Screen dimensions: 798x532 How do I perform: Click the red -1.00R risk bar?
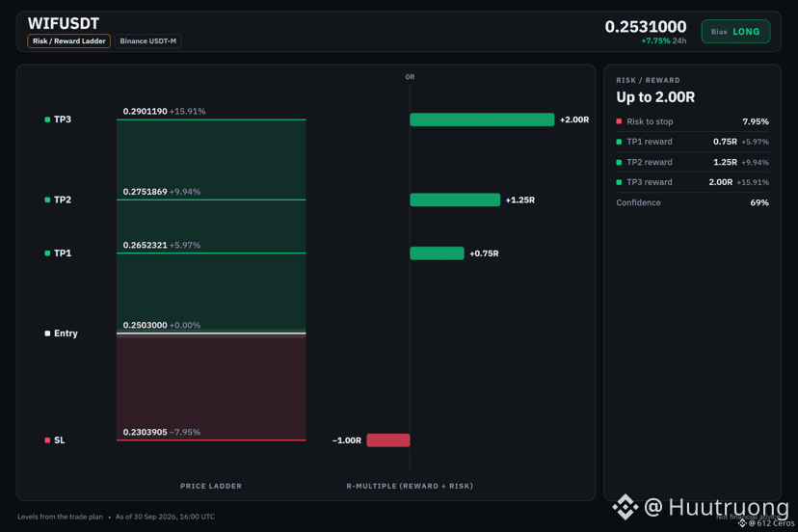point(388,440)
